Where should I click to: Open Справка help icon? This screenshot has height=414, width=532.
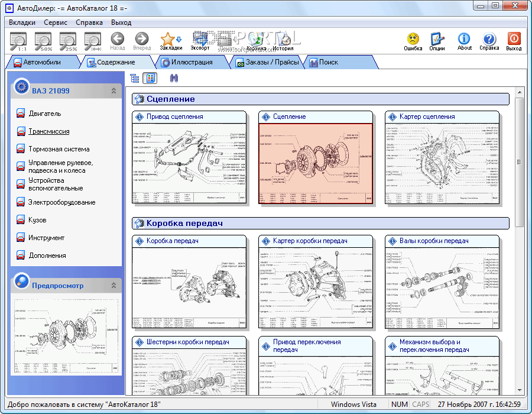coord(489,42)
